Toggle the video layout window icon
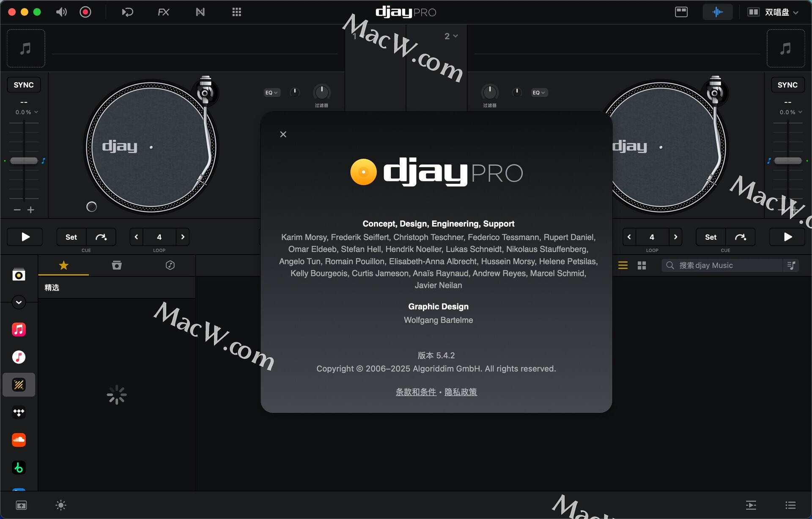 681,12
